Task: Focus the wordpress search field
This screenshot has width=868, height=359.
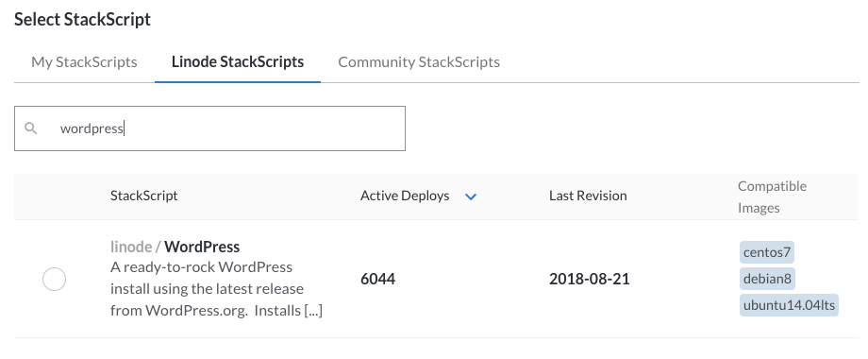Action: 209,128
